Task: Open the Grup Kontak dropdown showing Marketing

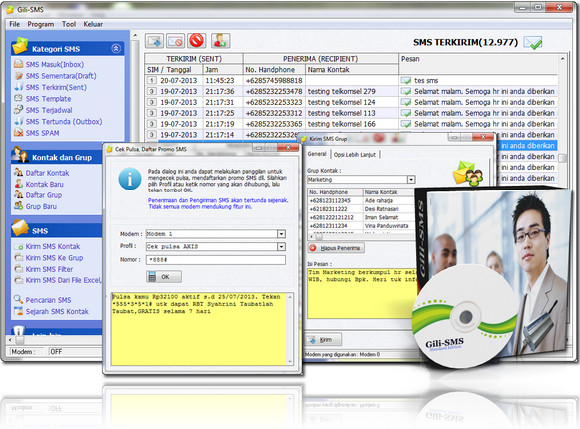Action: (411, 180)
